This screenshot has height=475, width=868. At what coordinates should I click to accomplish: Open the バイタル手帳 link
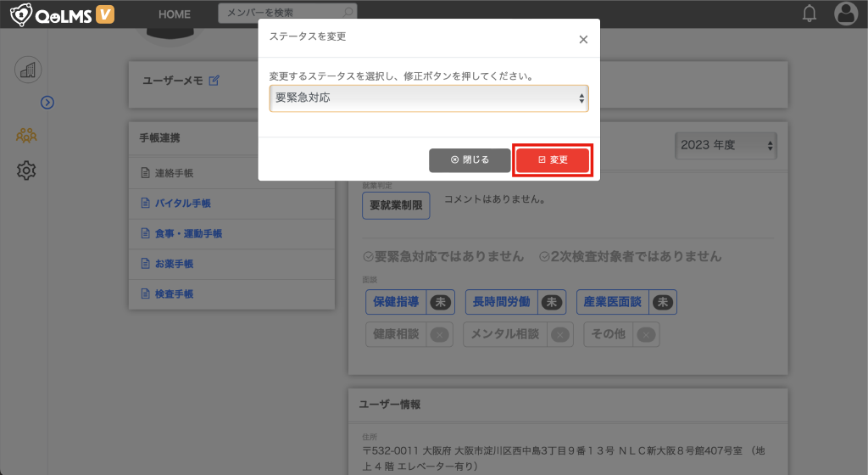point(182,204)
